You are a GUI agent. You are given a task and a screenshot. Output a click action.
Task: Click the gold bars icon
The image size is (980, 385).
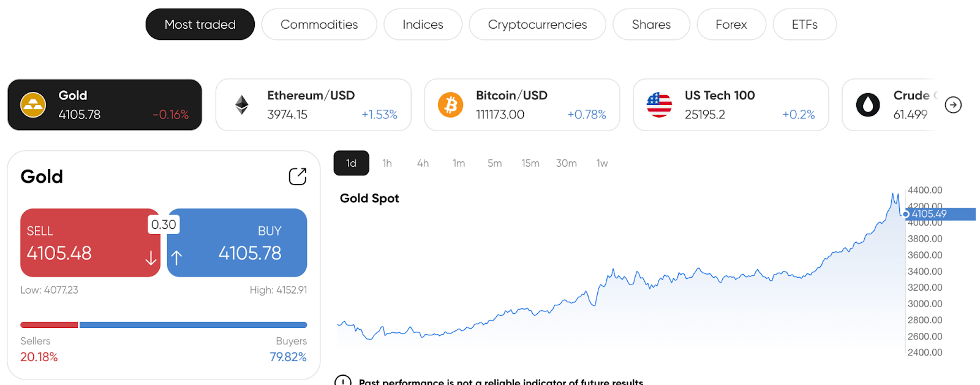33,105
